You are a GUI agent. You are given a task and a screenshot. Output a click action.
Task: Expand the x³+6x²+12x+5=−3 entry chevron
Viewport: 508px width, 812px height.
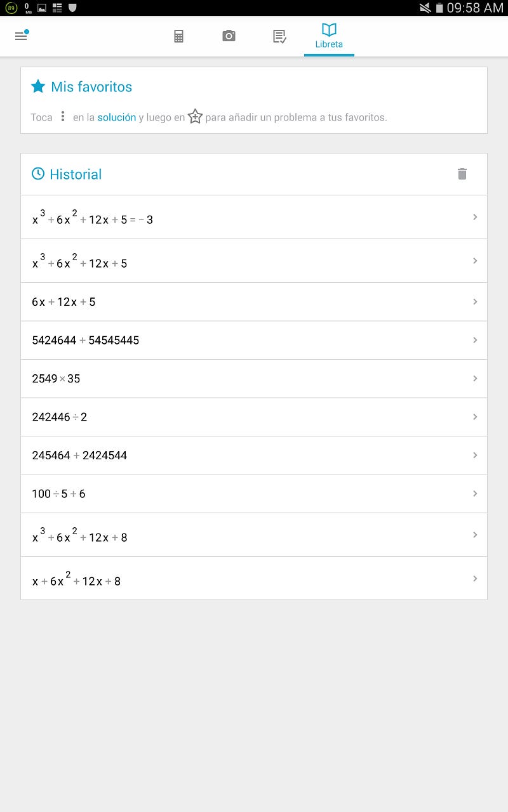(475, 217)
